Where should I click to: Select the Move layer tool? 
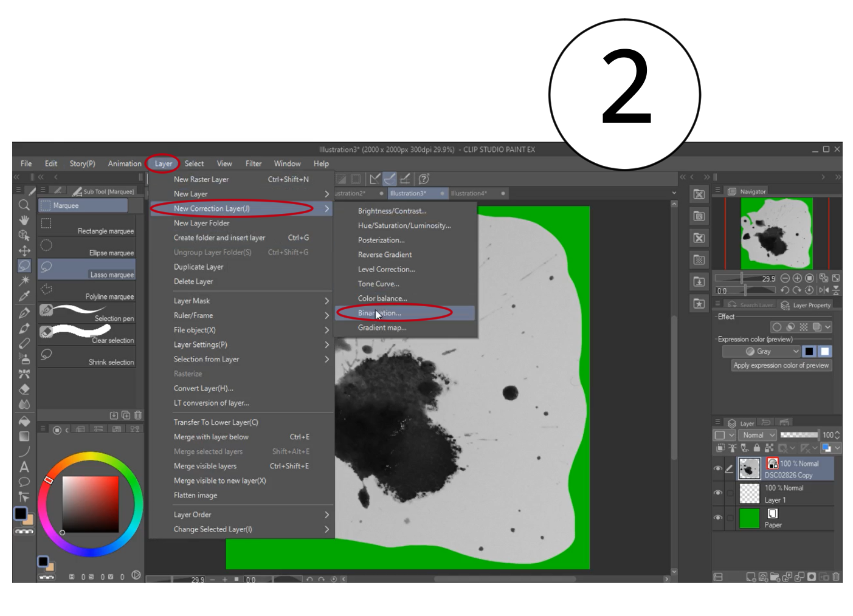tap(25, 251)
